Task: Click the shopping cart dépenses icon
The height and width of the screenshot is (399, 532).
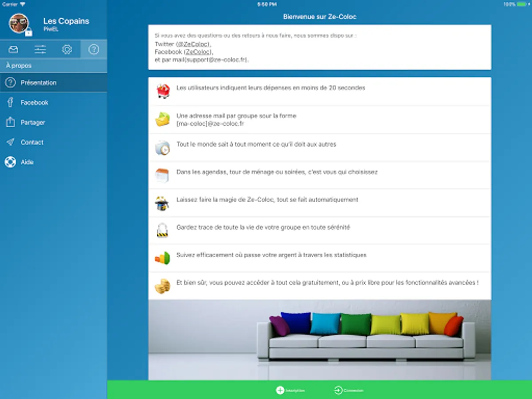Action: click(163, 91)
